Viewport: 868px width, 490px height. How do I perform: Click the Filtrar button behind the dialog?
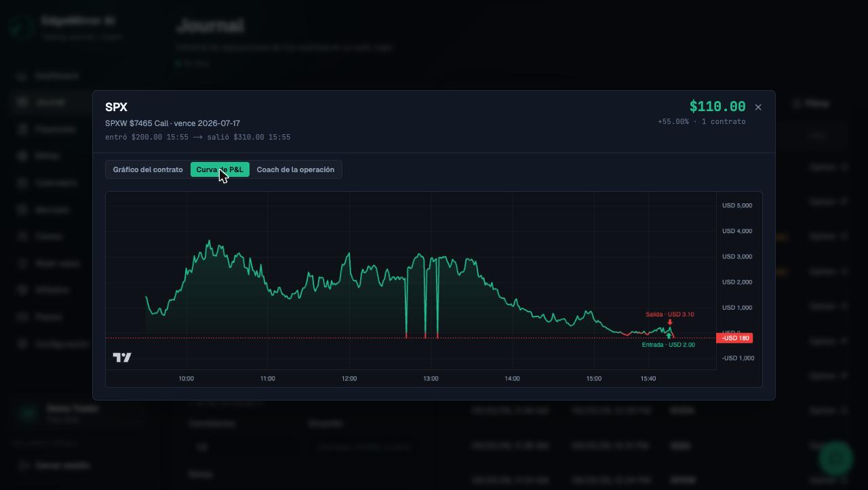(x=812, y=104)
